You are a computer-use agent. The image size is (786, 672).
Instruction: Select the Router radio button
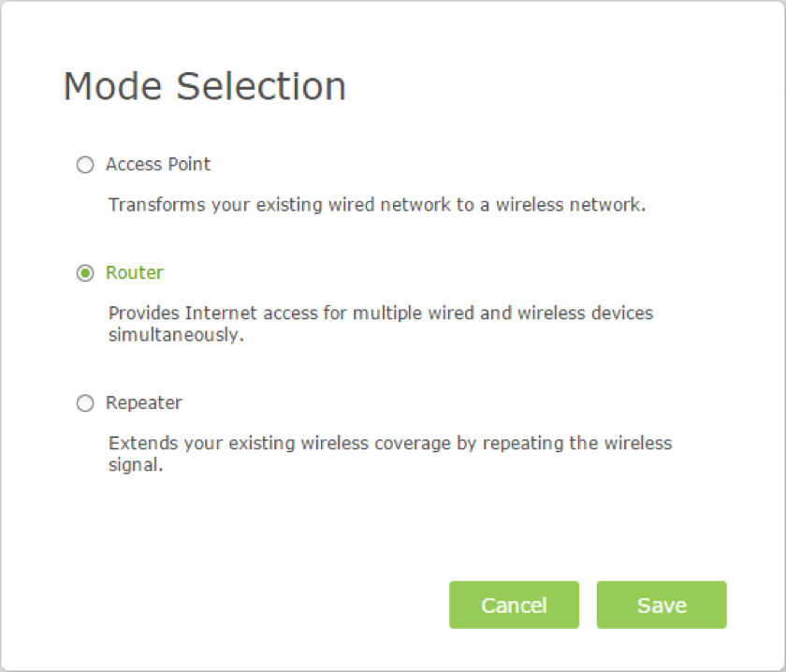85,273
